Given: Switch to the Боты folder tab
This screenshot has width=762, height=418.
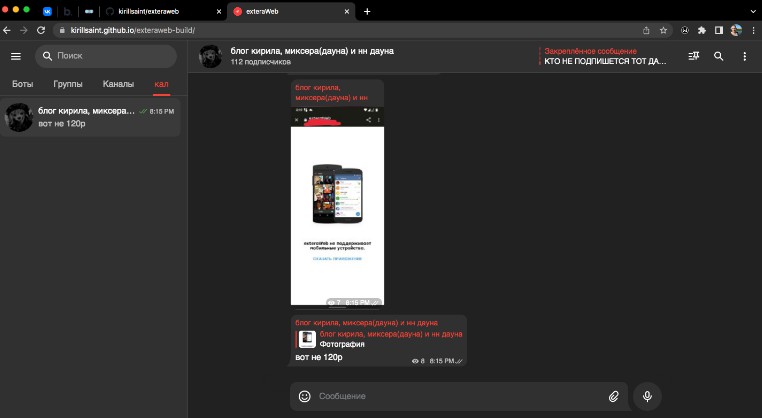Looking at the screenshot, I should coord(22,84).
